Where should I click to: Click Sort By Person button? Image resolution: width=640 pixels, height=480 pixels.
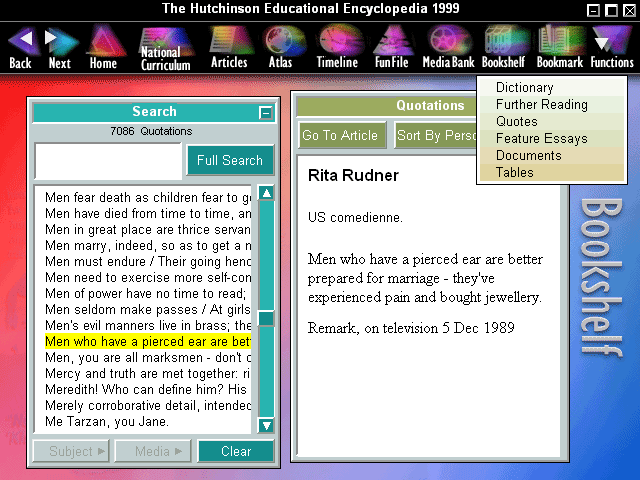[x=436, y=135]
